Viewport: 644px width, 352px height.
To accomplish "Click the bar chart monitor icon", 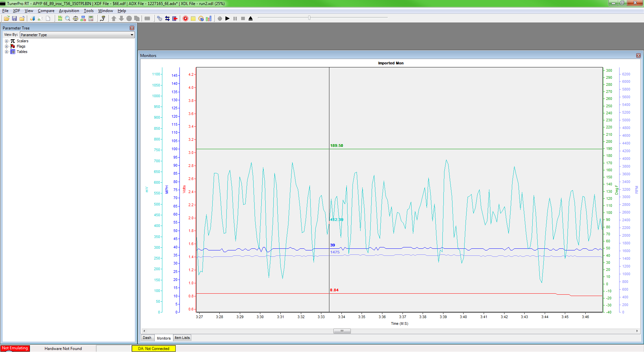I will tap(209, 18).
